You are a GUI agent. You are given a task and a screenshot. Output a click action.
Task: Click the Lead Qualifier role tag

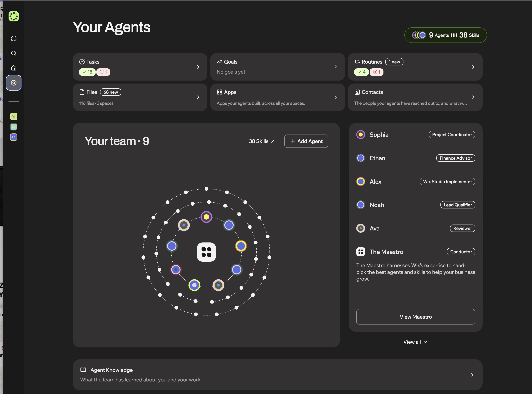457,205
